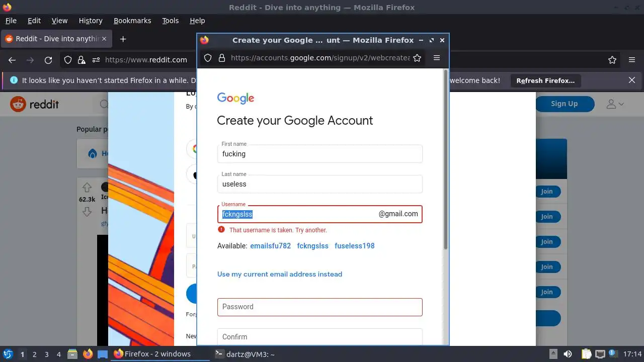This screenshot has width=644, height=362.
Task: Open the Bookmarks menu
Action: click(x=132, y=21)
